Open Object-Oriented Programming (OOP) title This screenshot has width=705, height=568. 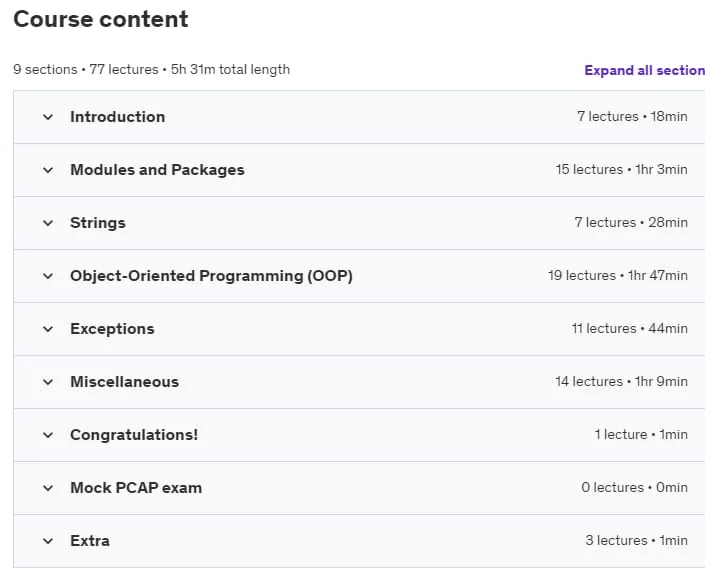click(211, 276)
